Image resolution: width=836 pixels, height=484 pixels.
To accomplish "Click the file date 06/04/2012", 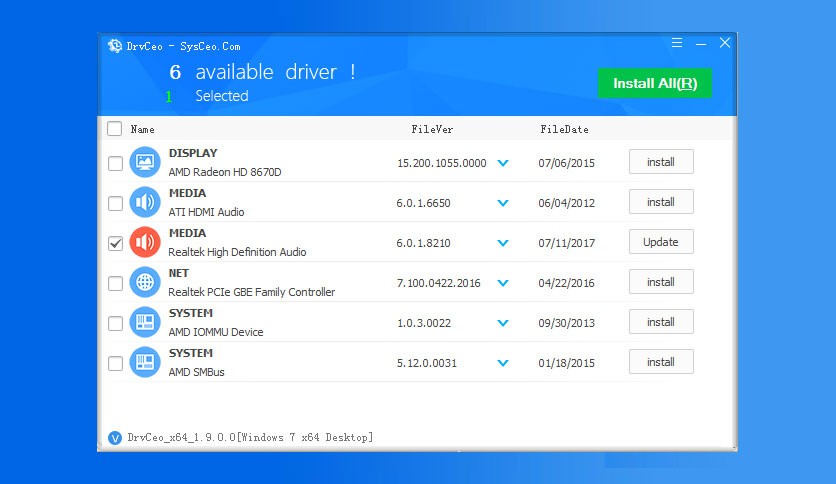I will (x=566, y=203).
